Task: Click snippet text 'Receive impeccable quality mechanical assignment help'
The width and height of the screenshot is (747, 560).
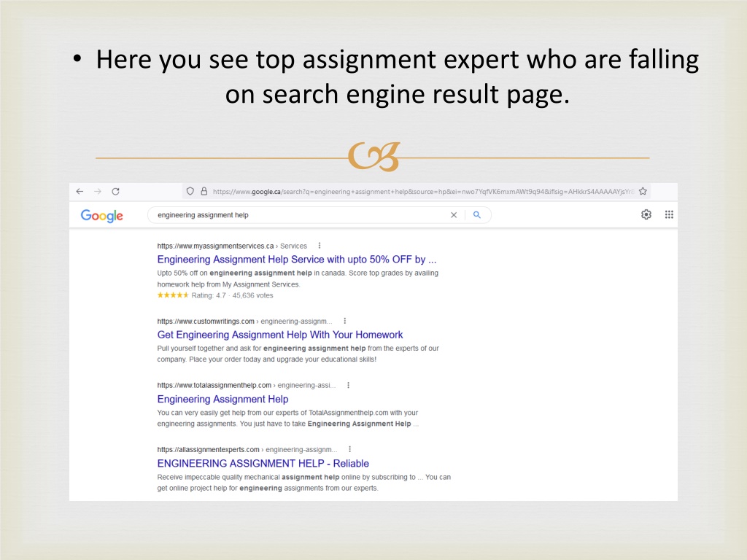Action: (x=248, y=477)
